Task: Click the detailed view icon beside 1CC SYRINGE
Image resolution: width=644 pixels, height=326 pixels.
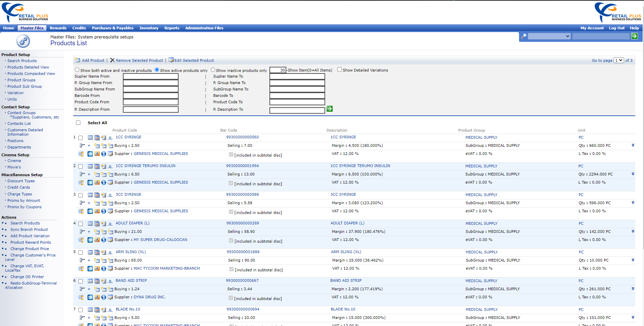Action: tap(90, 137)
